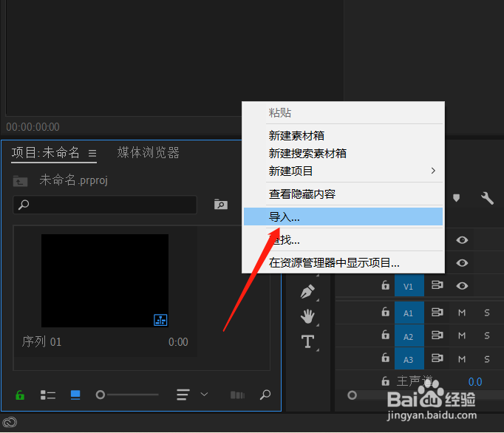Viewport: 504px width, 433px height.
Task: Click the project search input field
Action: (105, 205)
